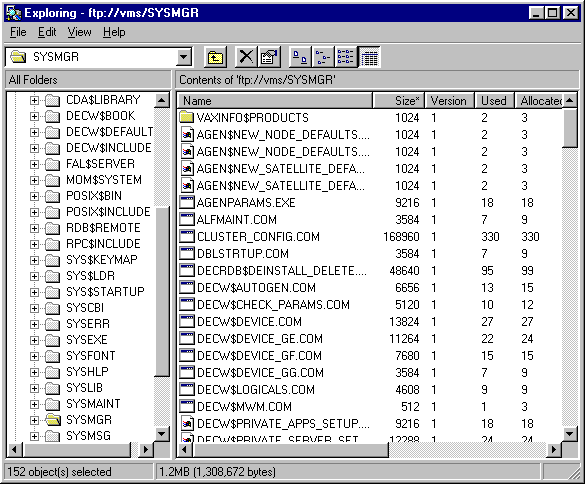Click the Up One Level toolbar button
Image resolution: width=585 pixels, height=484 pixels.
coord(215,57)
